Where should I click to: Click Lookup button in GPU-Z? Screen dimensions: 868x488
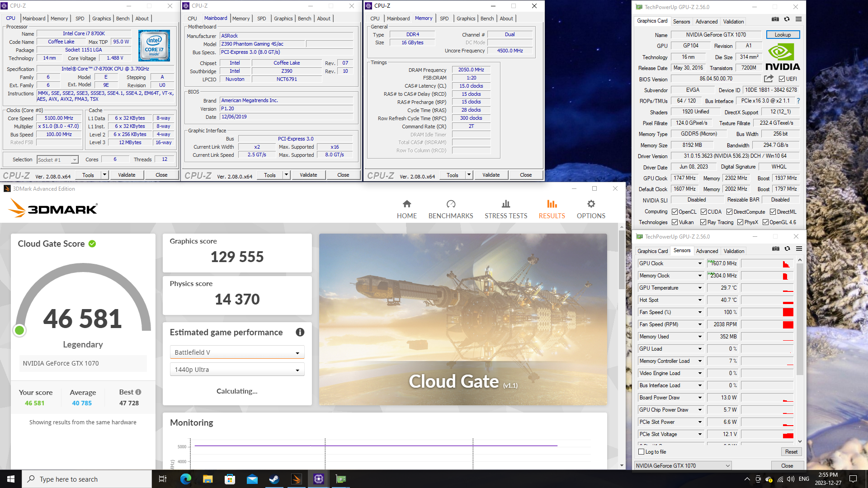(x=783, y=35)
